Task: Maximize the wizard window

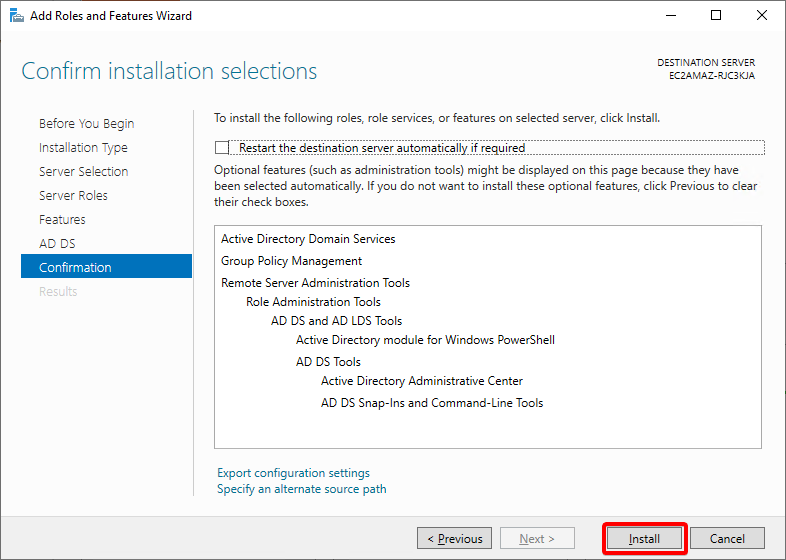Action: click(x=716, y=16)
